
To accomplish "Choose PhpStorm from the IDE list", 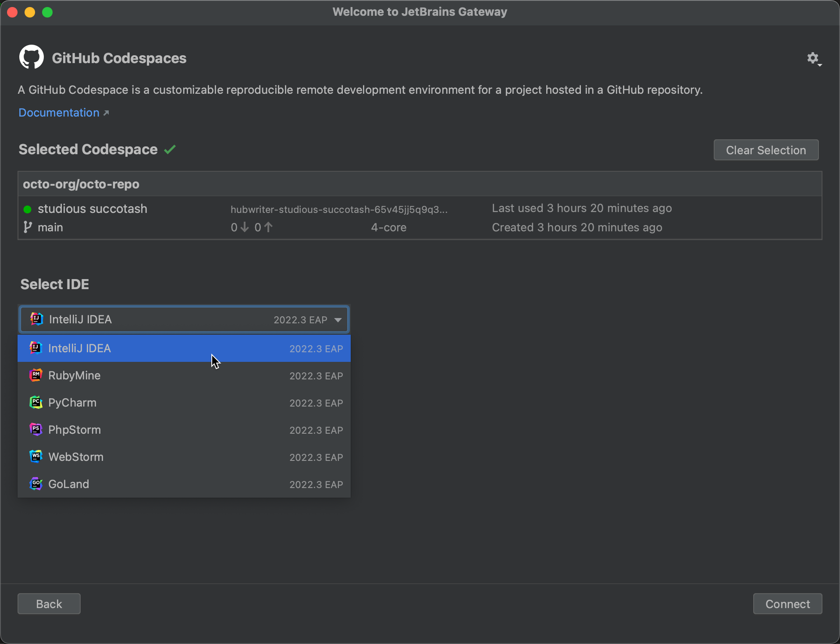I will (x=184, y=430).
